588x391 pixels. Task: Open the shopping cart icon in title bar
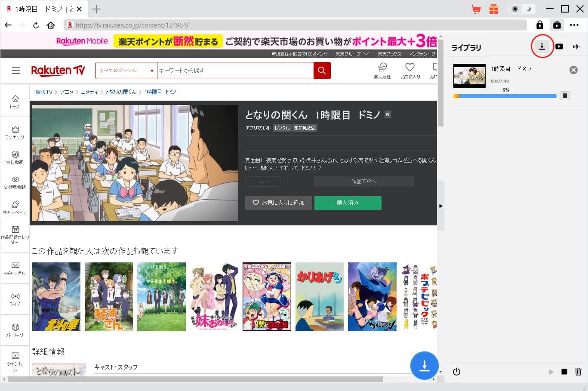476,9
